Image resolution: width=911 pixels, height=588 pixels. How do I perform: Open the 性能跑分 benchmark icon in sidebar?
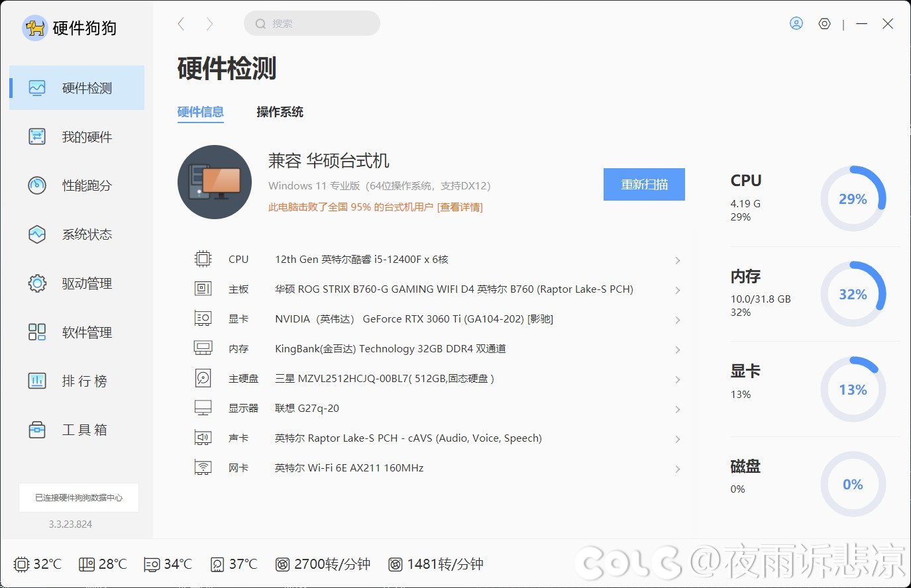[x=37, y=185]
